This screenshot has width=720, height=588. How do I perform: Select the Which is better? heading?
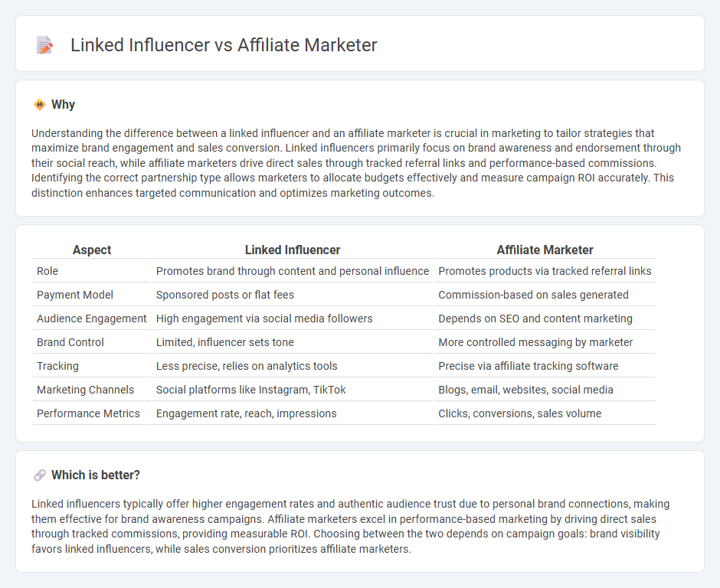(x=96, y=475)
